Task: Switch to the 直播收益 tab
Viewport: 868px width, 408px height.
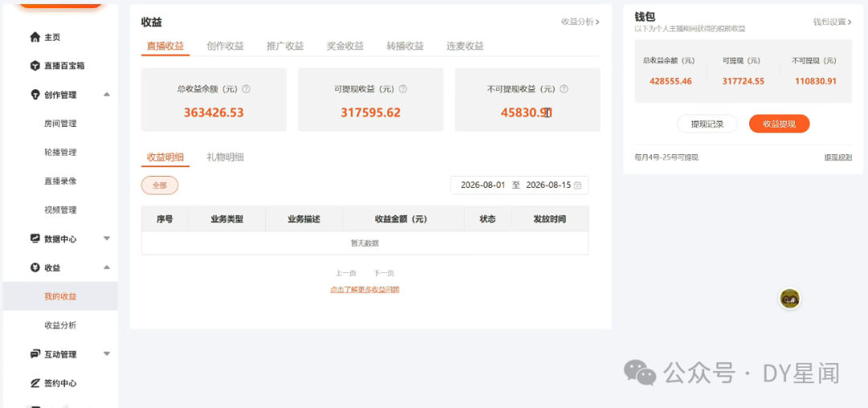Action: [166, 46]
